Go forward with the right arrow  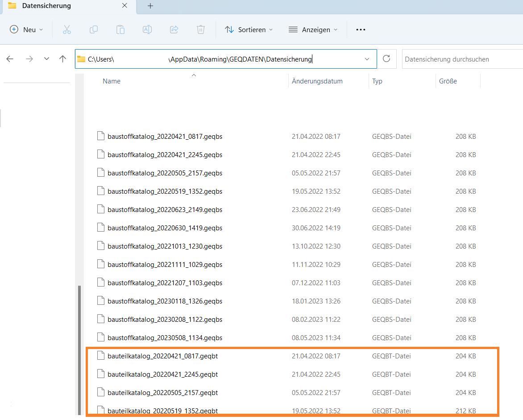tap(29, 59)
